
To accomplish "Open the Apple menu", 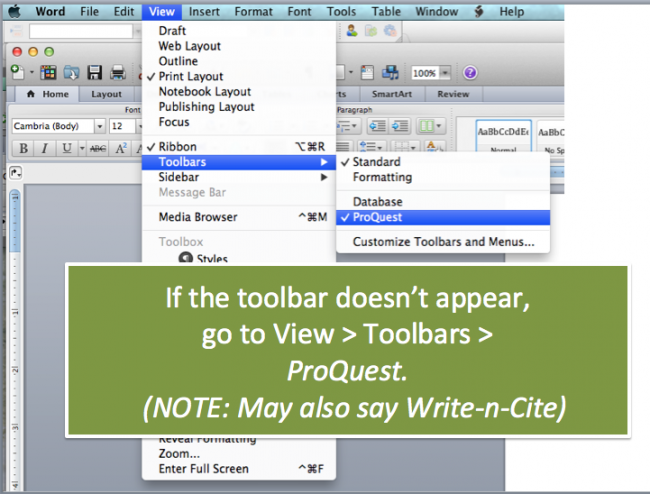I will (14, 12).
